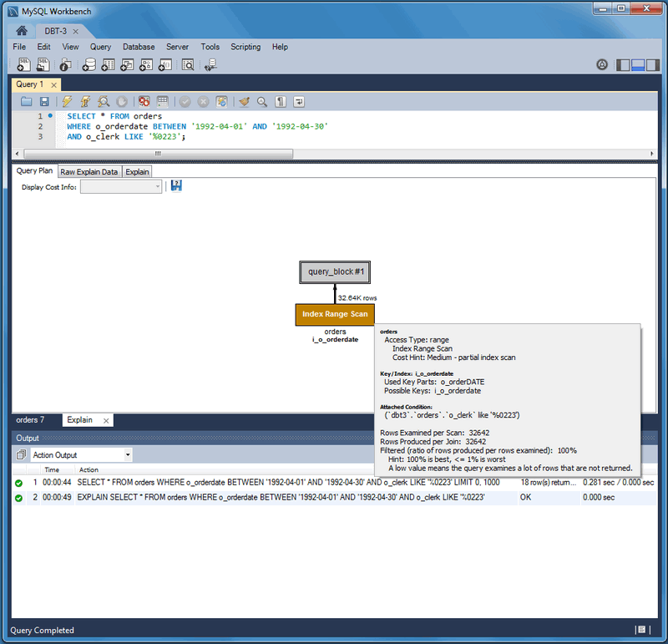Select the first output row SELECT statement
The width and height of the screenshot is (668, 644).
point(334,483)
